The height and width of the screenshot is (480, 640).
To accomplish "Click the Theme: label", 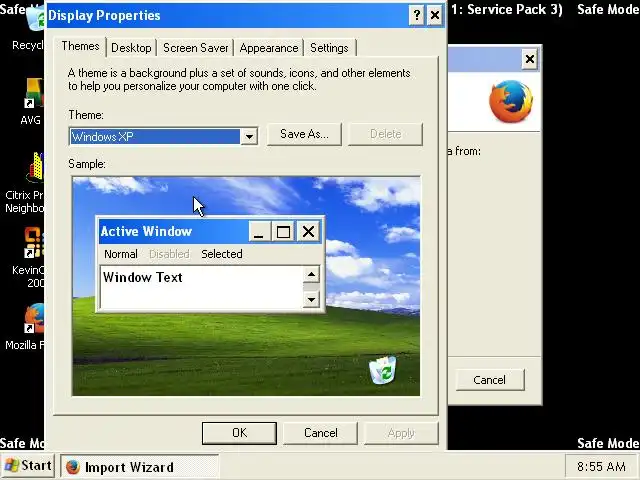I will click(86, 115).
